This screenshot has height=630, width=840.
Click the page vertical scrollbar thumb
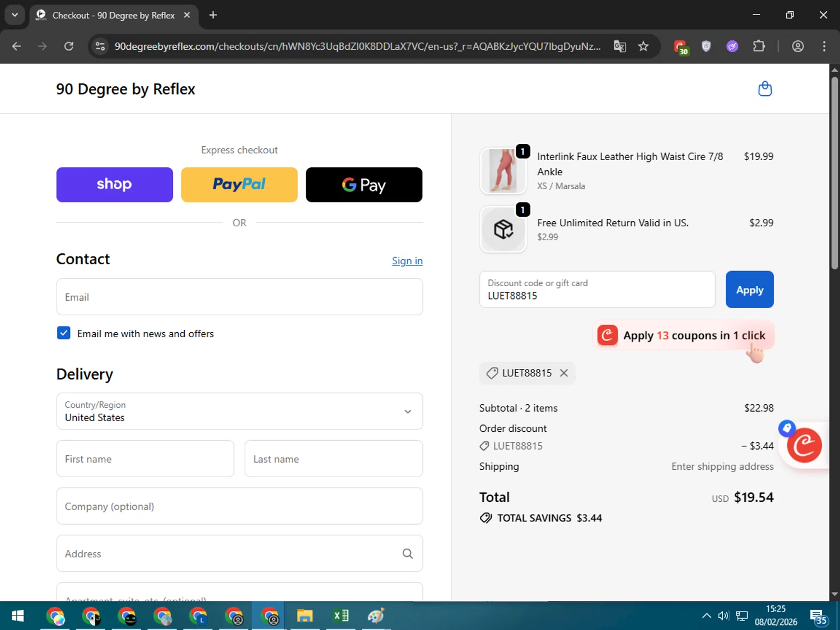click(x=834, y=172)
